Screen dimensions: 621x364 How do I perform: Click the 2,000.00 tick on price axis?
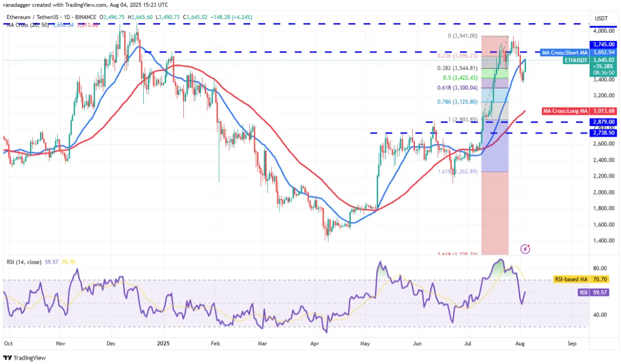(x=603, y=192)
